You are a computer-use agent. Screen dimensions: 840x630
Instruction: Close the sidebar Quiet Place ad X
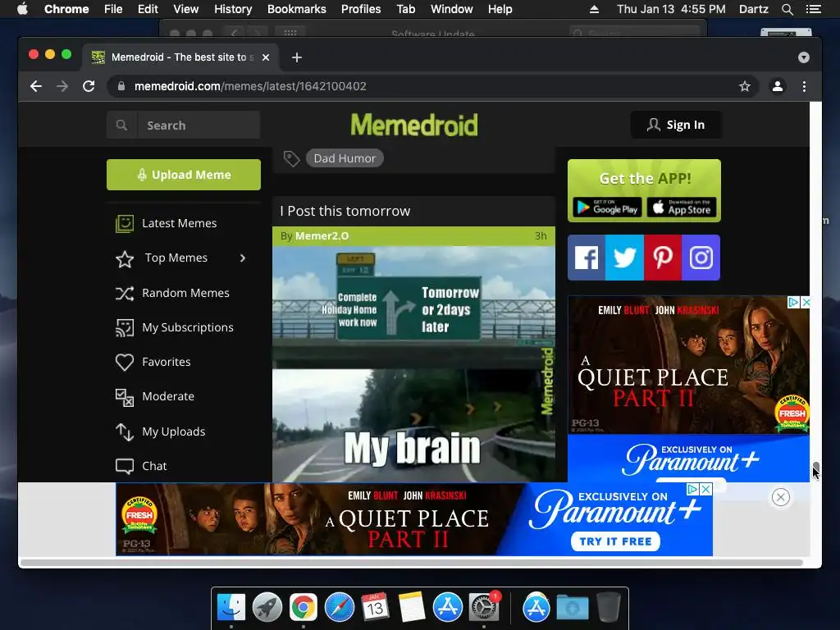pyautogui.click(x=806, y=302)
